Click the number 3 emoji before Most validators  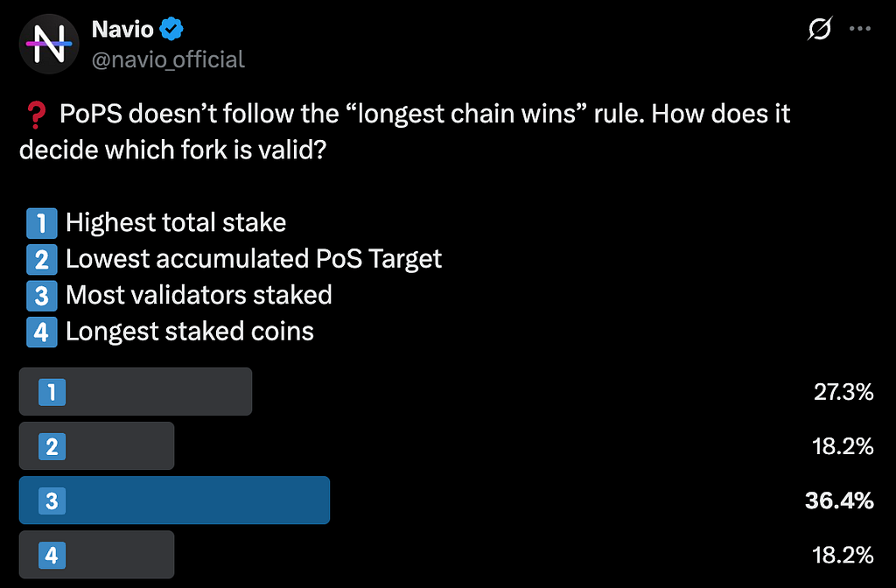click(x=42, y=296)
